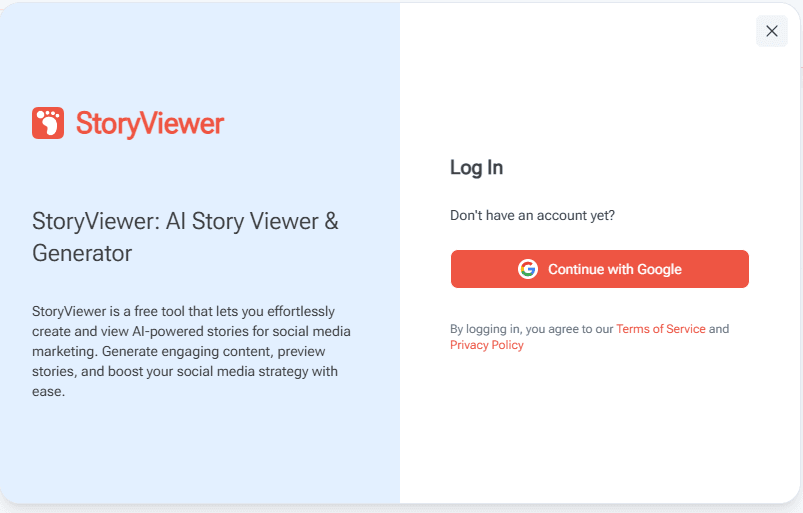Click the StoryViewer brand name text
The width and height of the screenshot is (803, 513).
click(150, 123)
